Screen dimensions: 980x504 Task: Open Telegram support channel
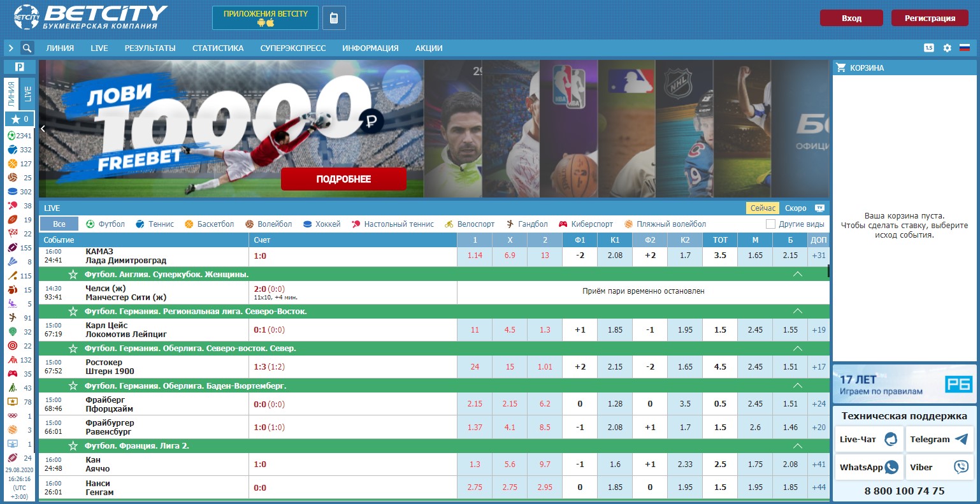point(939,439)
